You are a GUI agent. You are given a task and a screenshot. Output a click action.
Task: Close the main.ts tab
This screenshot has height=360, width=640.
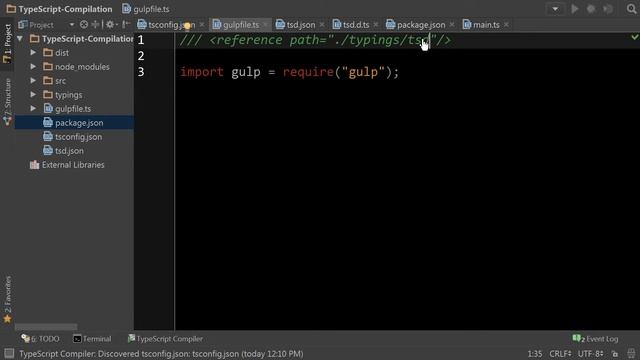pyautogui.click(x=506, y=25)
